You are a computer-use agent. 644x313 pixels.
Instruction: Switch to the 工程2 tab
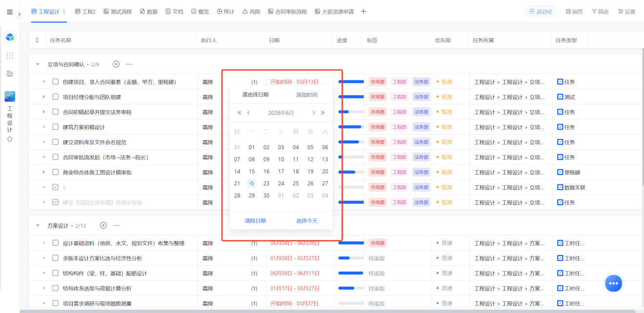click(x=85, y=12)
